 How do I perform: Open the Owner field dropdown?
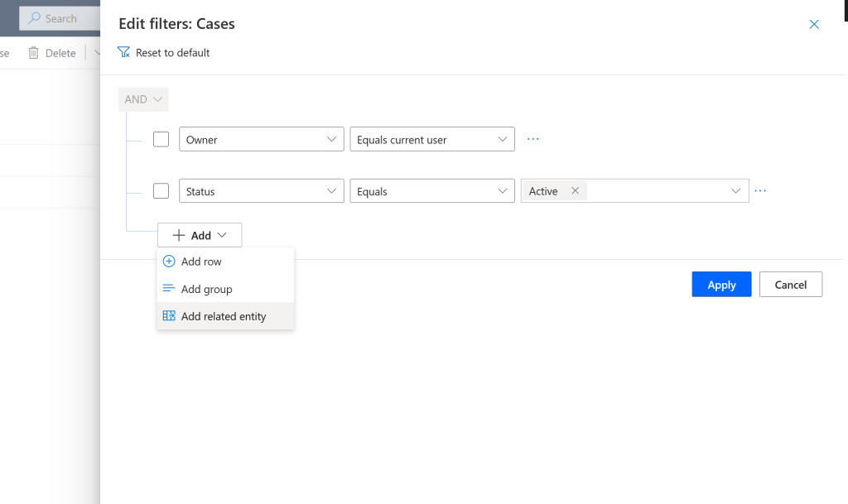pos(261,138)
